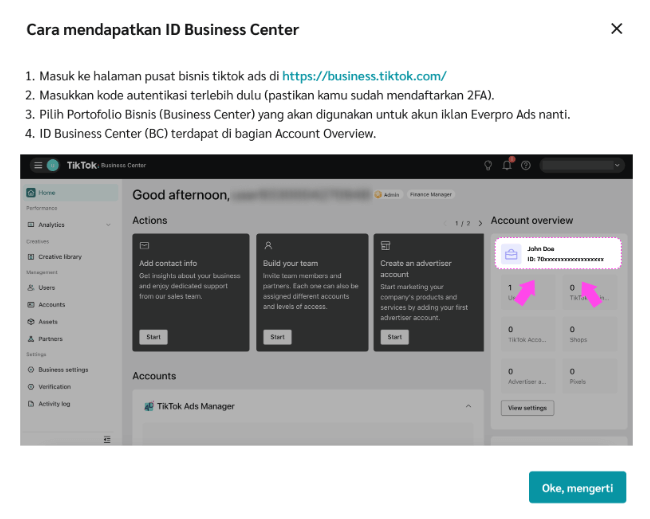650x519 pixels.
Task: Go to previous Actions page arrow
Action: tap(446, 223)
